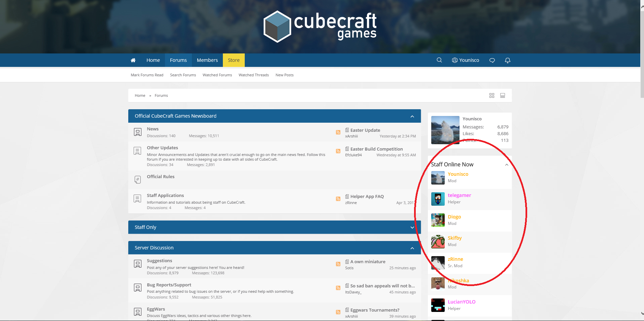Click Forums in the breadcrumb
This screenshot has height=321, width=644.
(x=161, y=95)
